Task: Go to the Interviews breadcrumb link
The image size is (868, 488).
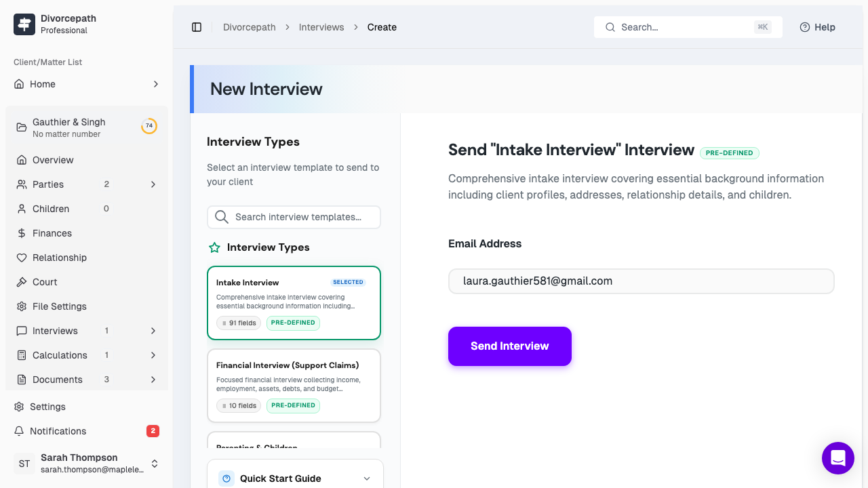Action: [x=321, y=27]
